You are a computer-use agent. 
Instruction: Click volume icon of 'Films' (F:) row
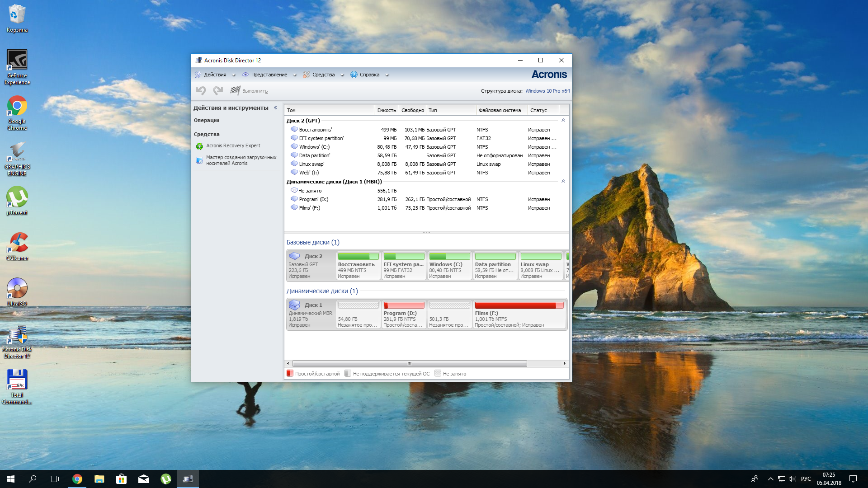pos(294,207)
